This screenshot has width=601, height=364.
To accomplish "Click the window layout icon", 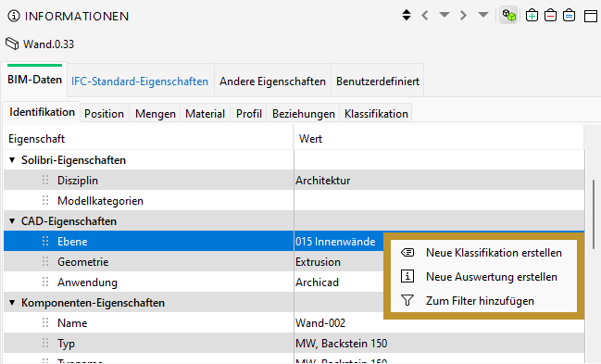I will point(591,16).
